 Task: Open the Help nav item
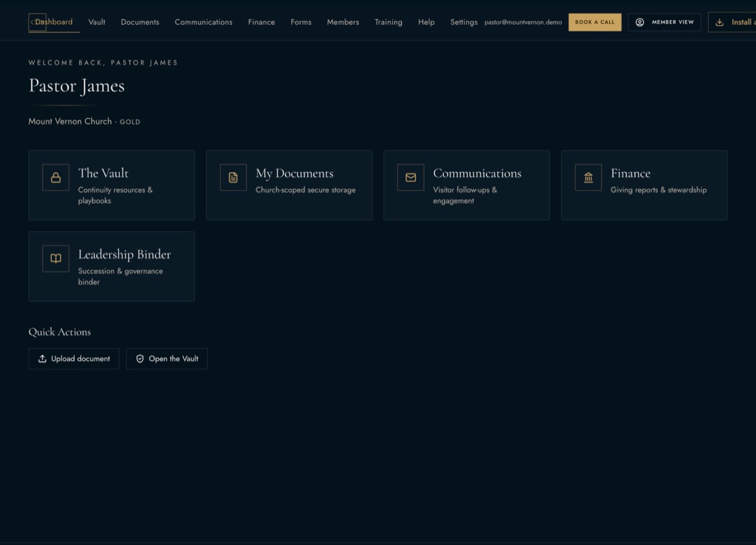pos(426,22)
